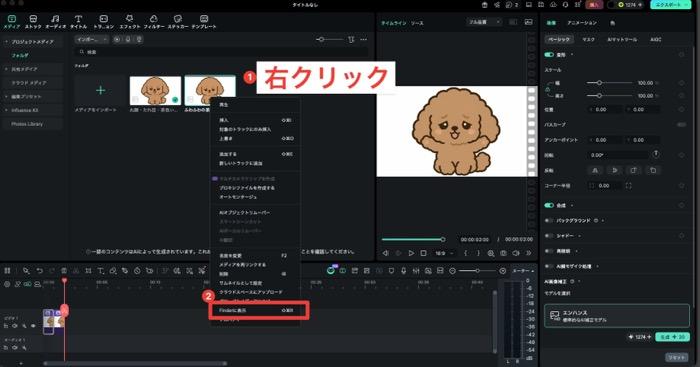Click the green AI assistant icon above timeline
The image size is (700, 367).
pyautogui.click(x=331, y=270)
